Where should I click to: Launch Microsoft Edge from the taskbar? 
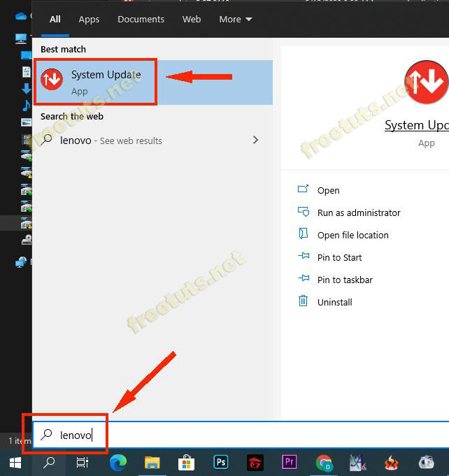118,463
